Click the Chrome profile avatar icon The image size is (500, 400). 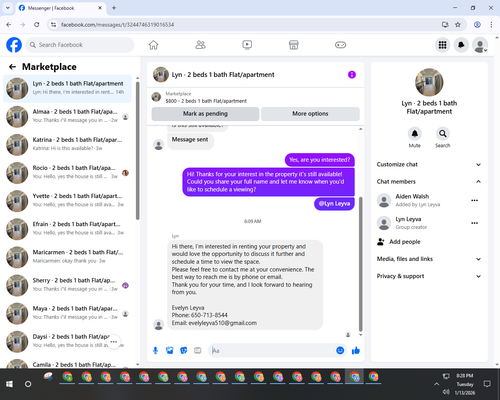(477, 24)
